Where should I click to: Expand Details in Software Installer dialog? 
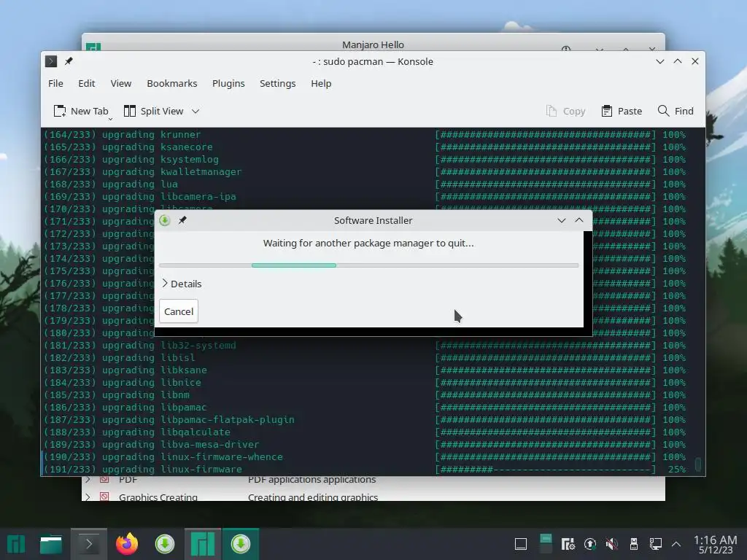coord(182,284)
